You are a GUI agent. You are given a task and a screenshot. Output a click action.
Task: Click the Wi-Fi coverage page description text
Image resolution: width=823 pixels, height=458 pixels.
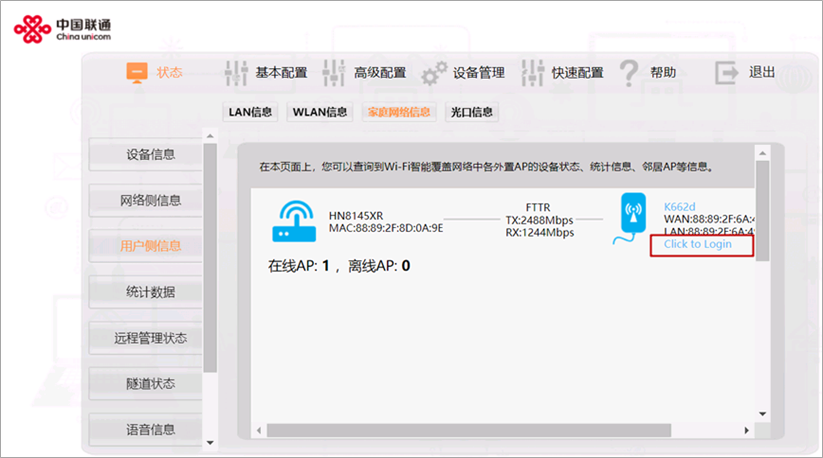[486, 167]
